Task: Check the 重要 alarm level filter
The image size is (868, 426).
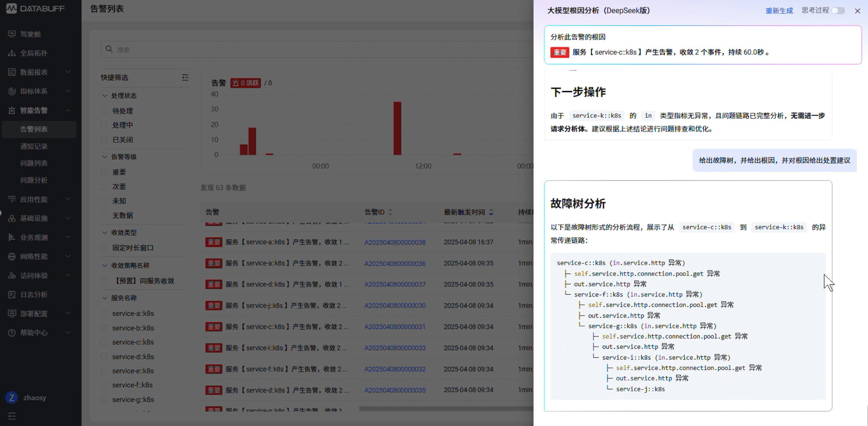Action: (104, 172)
